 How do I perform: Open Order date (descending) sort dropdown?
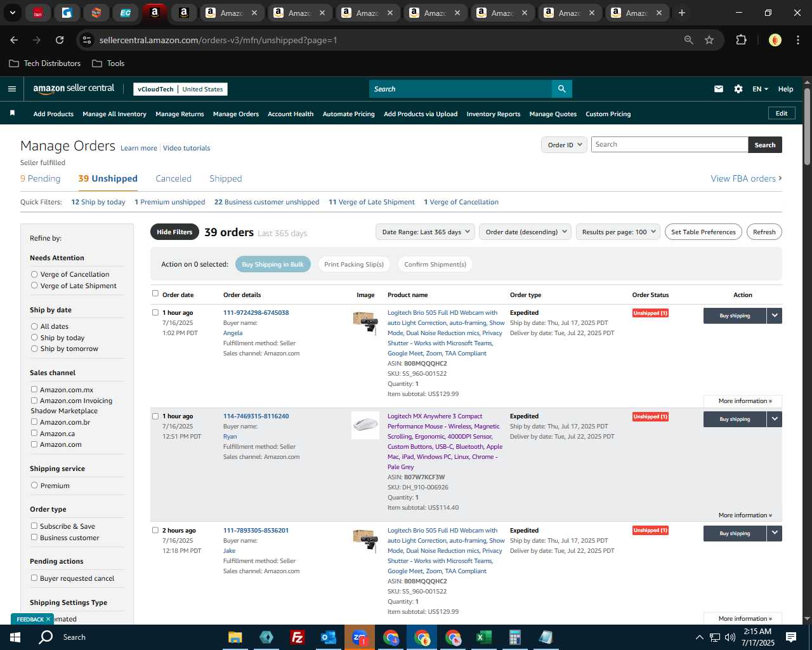click(525, 232)
